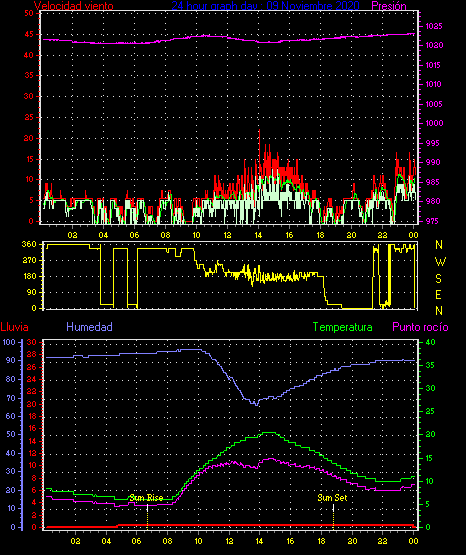Click the 1020 pressure axis value

pyautogui.click(x=434, y=46)
